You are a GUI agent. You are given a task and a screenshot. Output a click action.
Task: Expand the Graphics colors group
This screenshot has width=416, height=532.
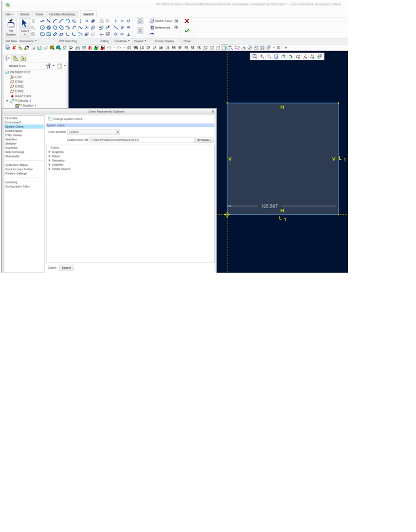pos(50,152)
